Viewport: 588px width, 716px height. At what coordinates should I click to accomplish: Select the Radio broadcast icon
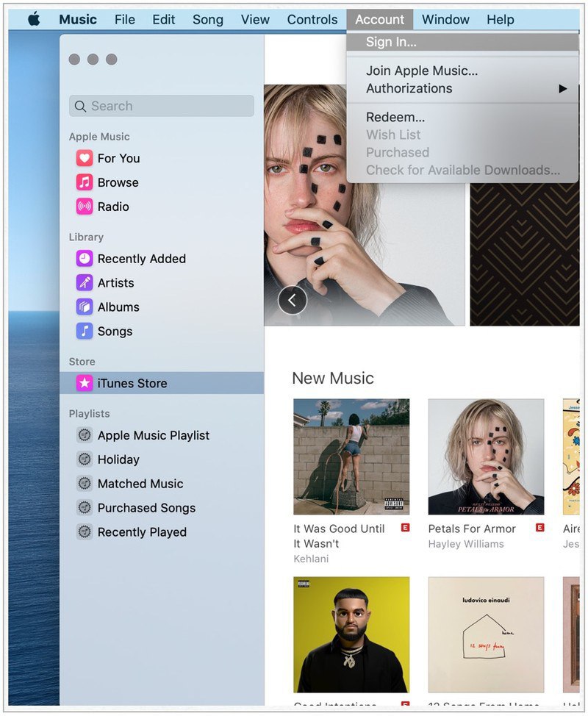tap(85, 207)
